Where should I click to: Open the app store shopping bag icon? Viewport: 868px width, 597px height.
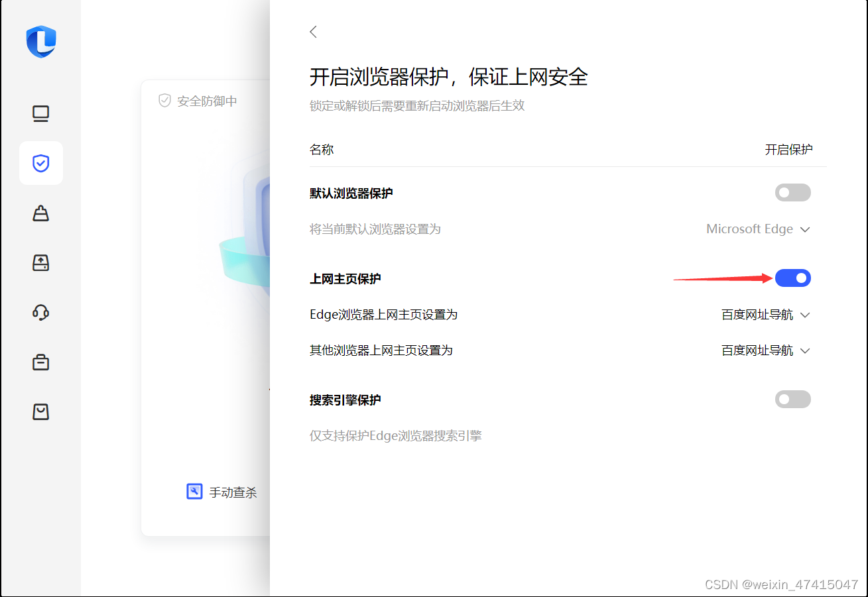[x=40, y=411]
